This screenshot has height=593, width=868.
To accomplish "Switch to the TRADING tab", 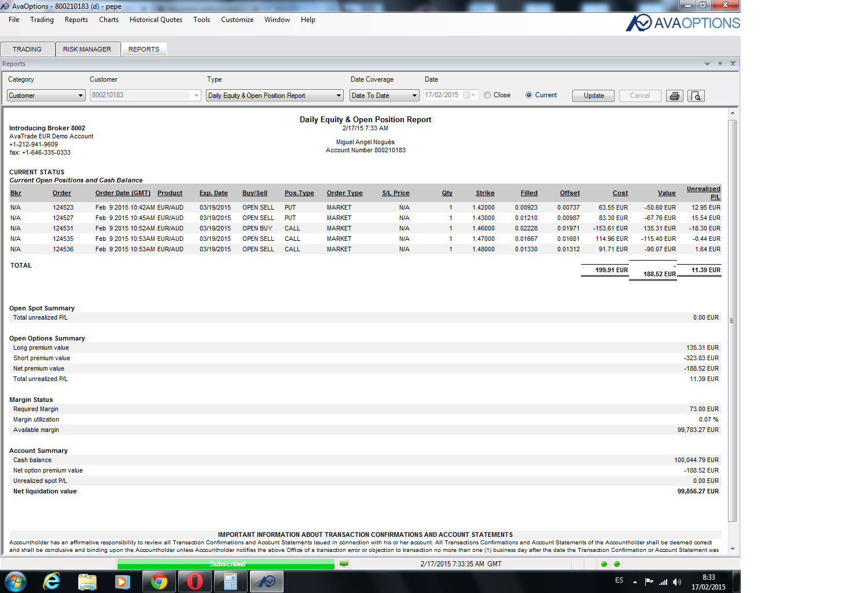I will coord(27,49).
